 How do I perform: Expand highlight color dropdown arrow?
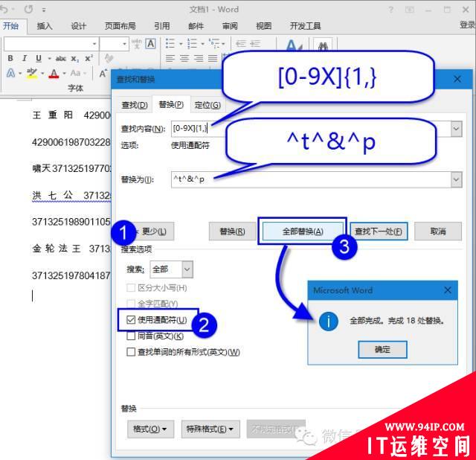pos(42,73)
